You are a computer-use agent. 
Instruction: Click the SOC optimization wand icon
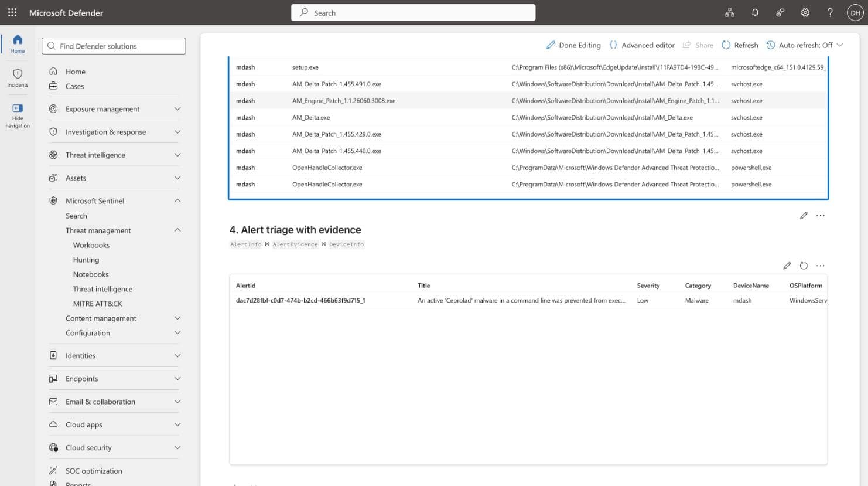[x=53, y=471]
